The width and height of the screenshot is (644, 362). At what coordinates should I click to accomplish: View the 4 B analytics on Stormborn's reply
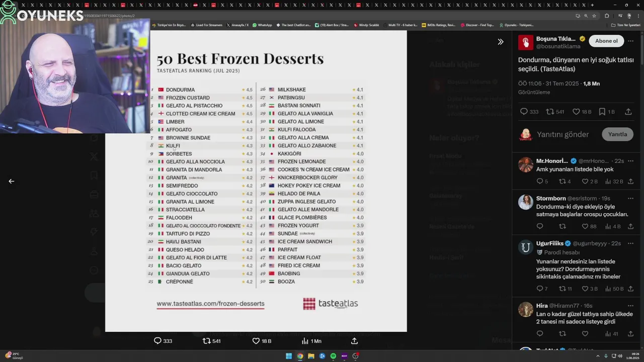(x=613, y=226)
